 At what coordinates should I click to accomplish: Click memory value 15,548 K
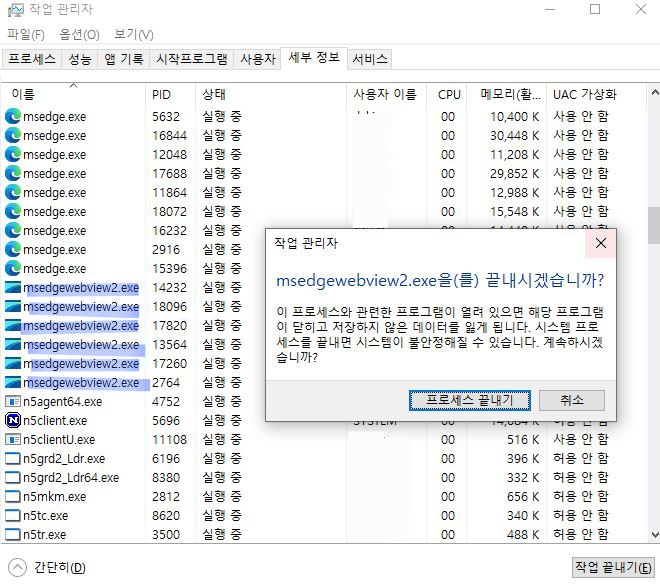[x=515, y=211]
